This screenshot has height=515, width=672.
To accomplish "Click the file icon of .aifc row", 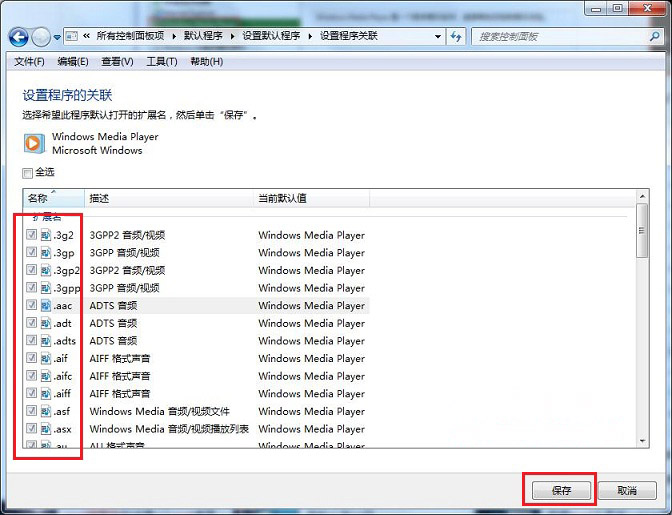I will 45,376.
